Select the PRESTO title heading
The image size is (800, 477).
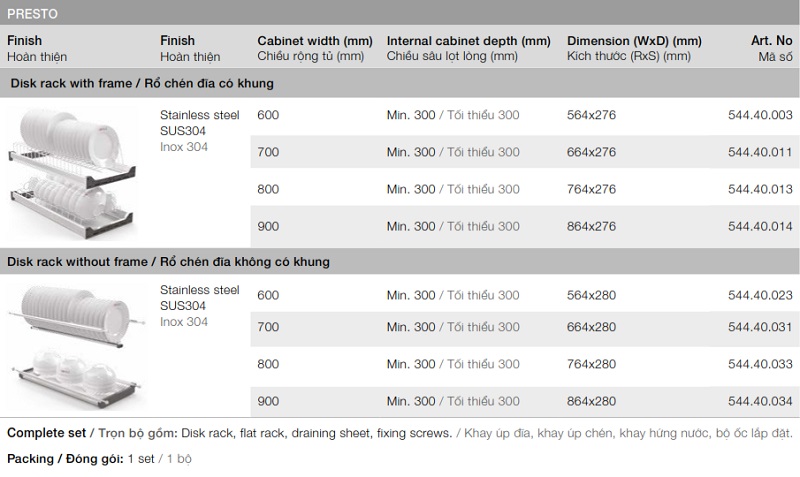(x=32, y=15)
